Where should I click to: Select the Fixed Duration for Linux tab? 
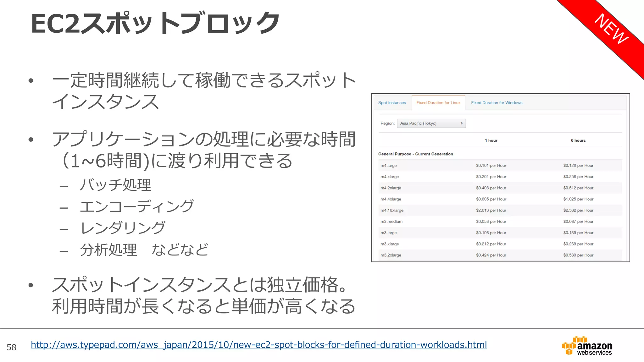438,103
